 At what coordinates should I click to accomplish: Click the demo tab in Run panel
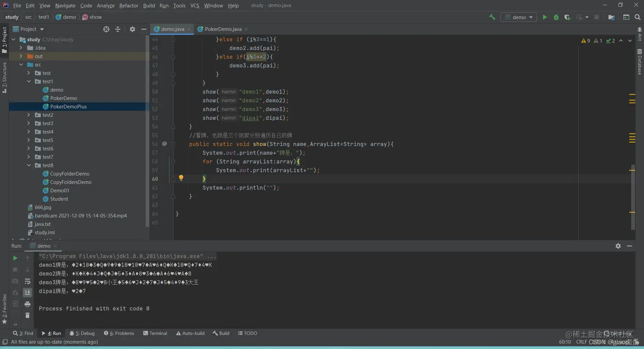point(44,246)
